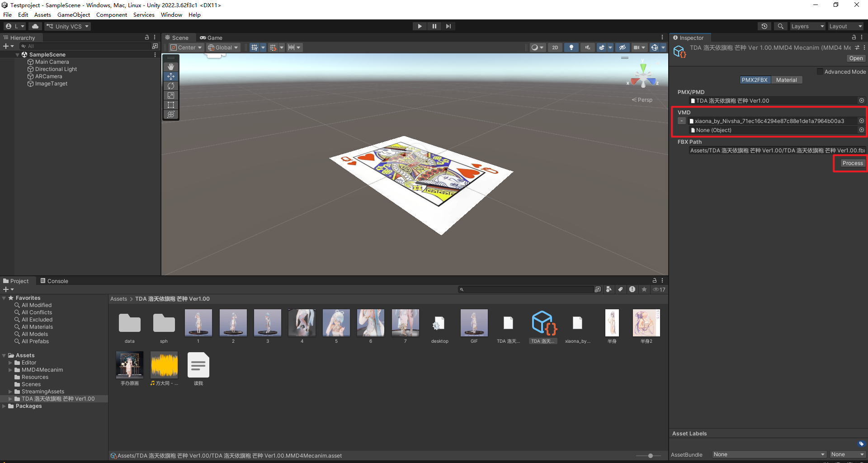Toggle scene lighting on or off
Viewport: 868px width, 463px height.
(x=571, y=47)
